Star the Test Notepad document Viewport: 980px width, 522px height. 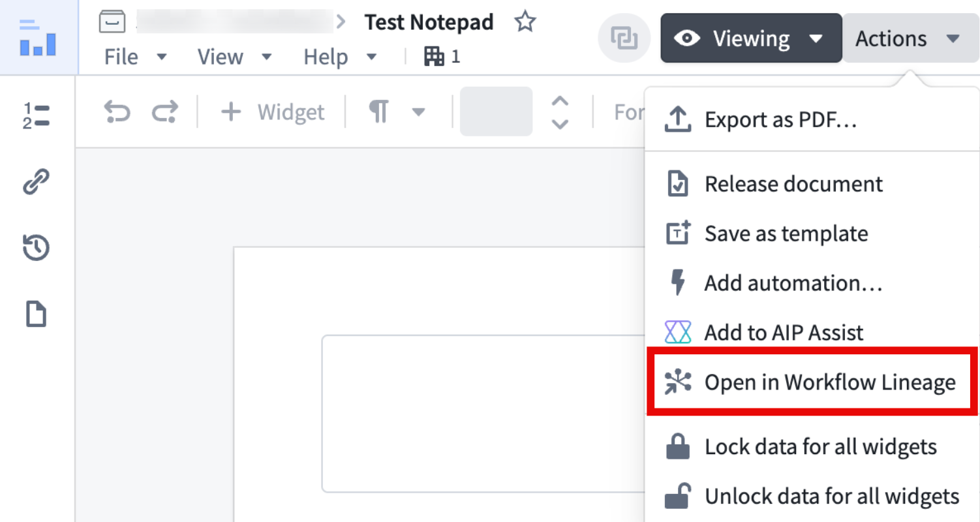click(x=524, y=21)
